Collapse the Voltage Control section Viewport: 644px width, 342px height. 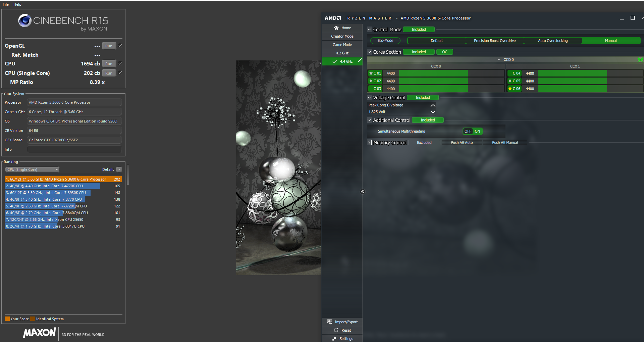click(369, 98)
